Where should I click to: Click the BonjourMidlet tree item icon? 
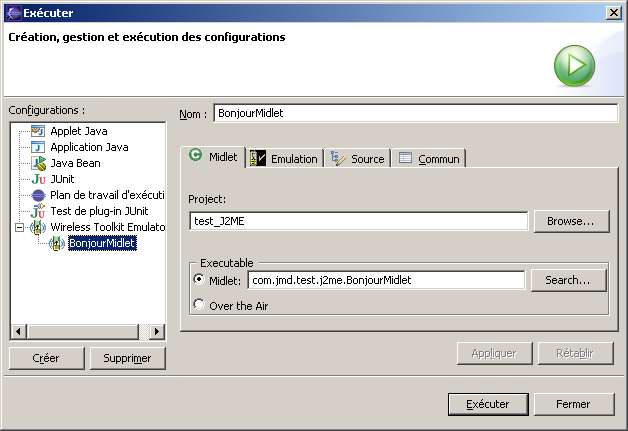click(57, 243)
